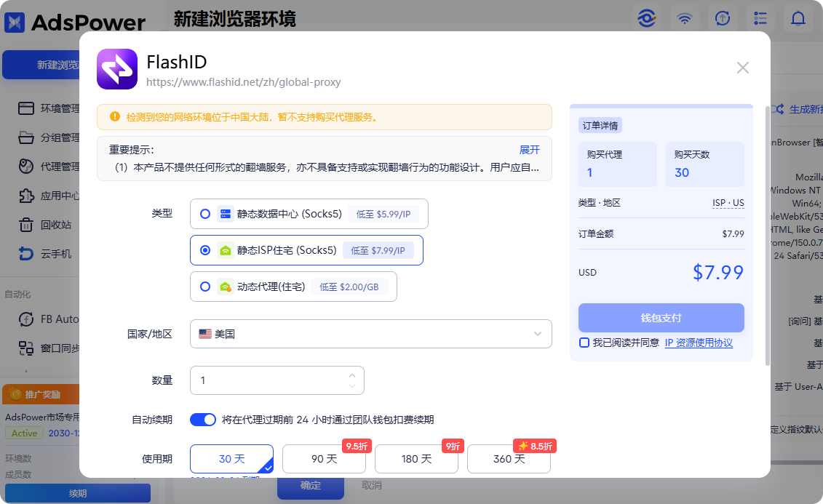Click the 钱包支付 button
Image resolution: width=823 pixels, height=504 pixels.
661,318
